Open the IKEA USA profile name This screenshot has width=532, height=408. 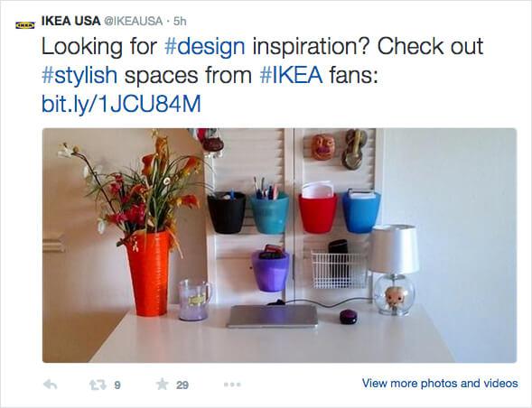[x=71, y=21]
